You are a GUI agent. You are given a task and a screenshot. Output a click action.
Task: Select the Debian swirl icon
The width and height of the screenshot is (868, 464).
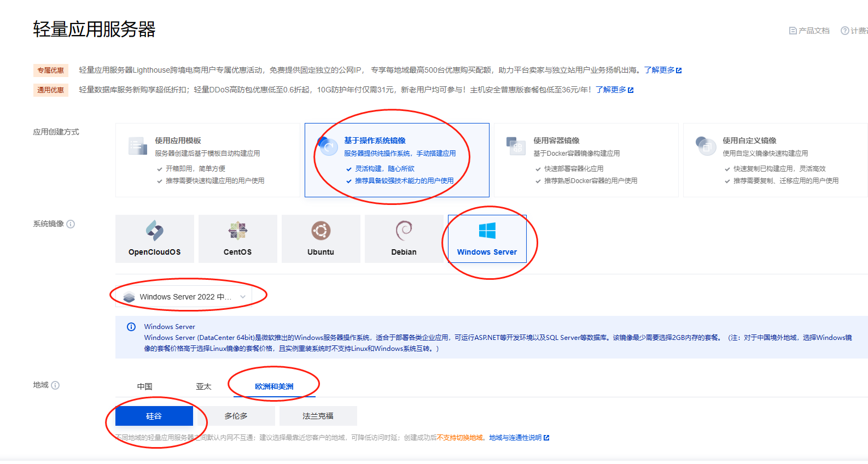point(404,231)
